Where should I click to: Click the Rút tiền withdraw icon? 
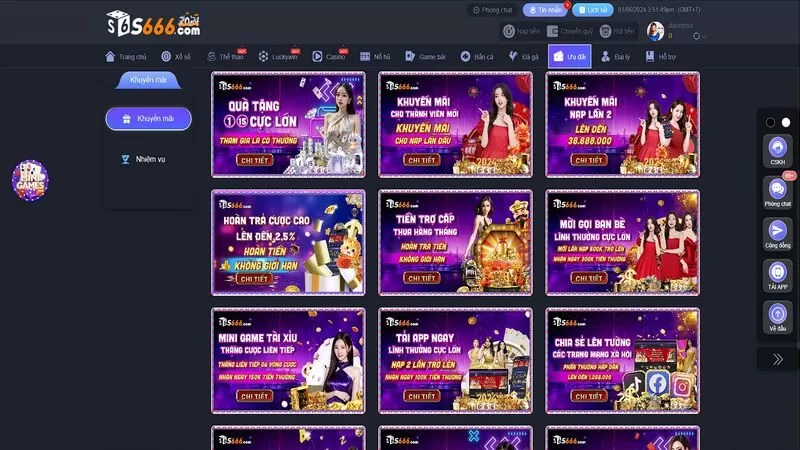pos(605,32)
